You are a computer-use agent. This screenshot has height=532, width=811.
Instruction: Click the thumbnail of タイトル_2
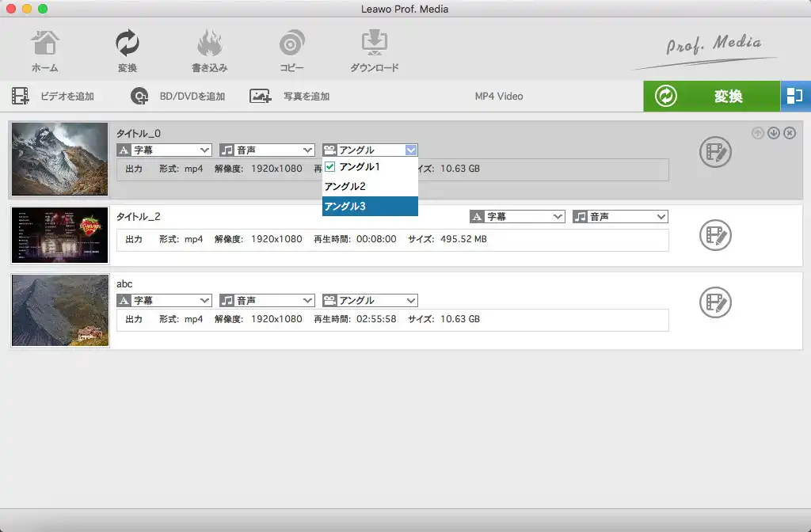click(59, 235)
